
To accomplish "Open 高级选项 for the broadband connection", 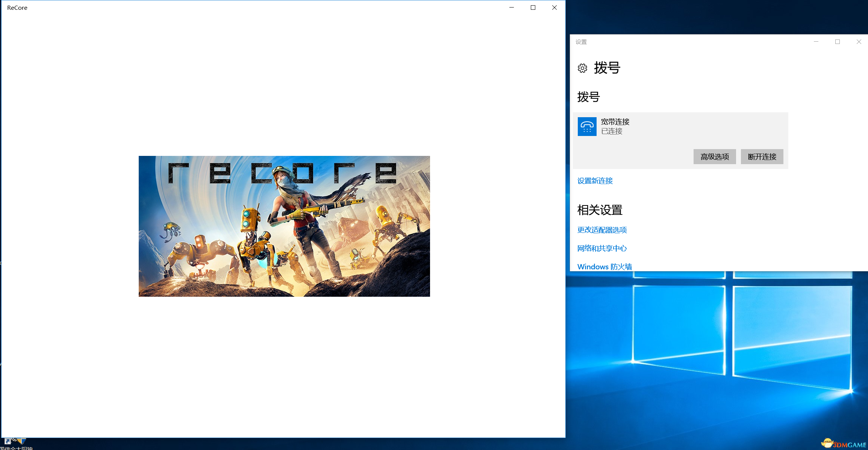I will [715, 157].
